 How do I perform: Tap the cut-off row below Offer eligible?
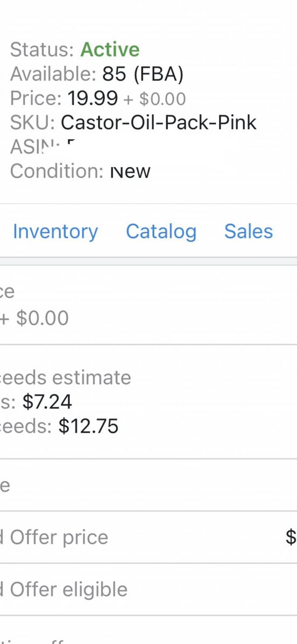click(148, 631)
